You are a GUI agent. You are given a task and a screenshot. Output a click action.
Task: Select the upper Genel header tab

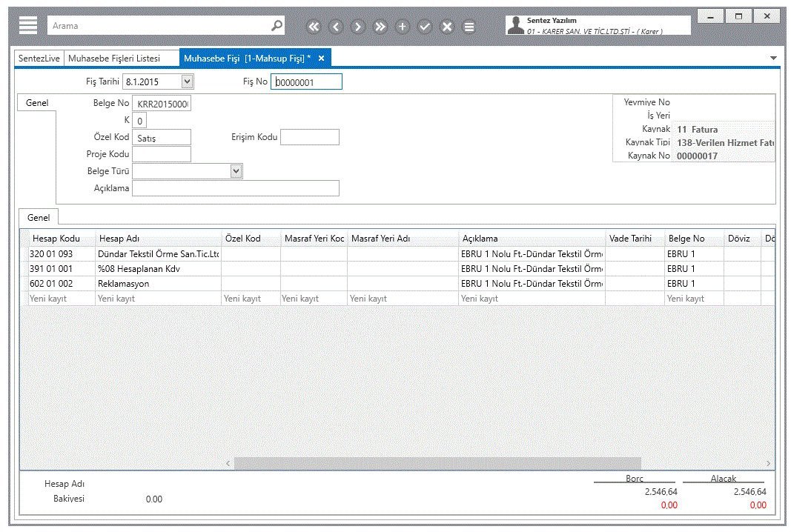(37, 103)
